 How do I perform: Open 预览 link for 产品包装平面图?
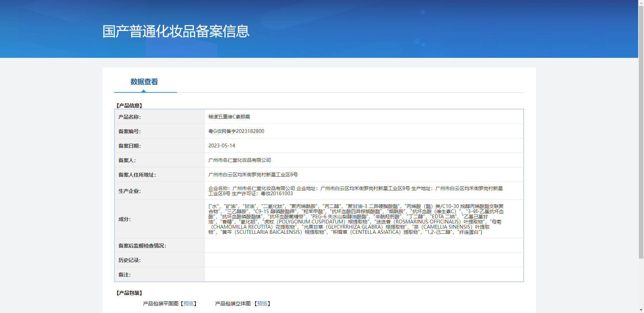coord(188,304)
